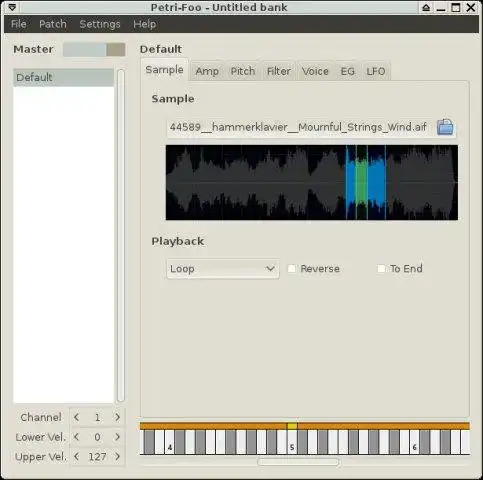Screen dimensions: 483x480
Task: Increase the Channel value
Action: pos(117,417)
